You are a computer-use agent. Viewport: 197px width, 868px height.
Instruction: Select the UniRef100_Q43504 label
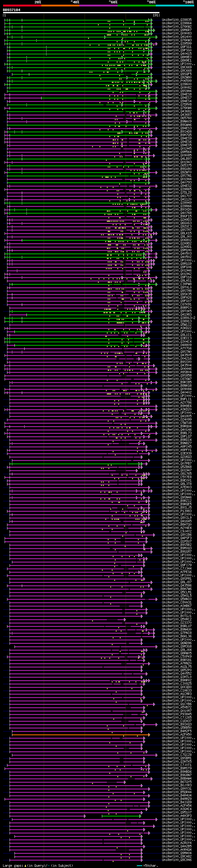tap(177, 365)
